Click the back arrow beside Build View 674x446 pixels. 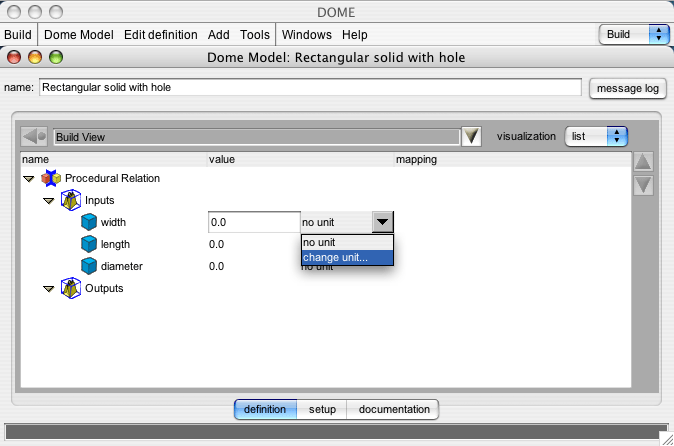coord(34,137)
